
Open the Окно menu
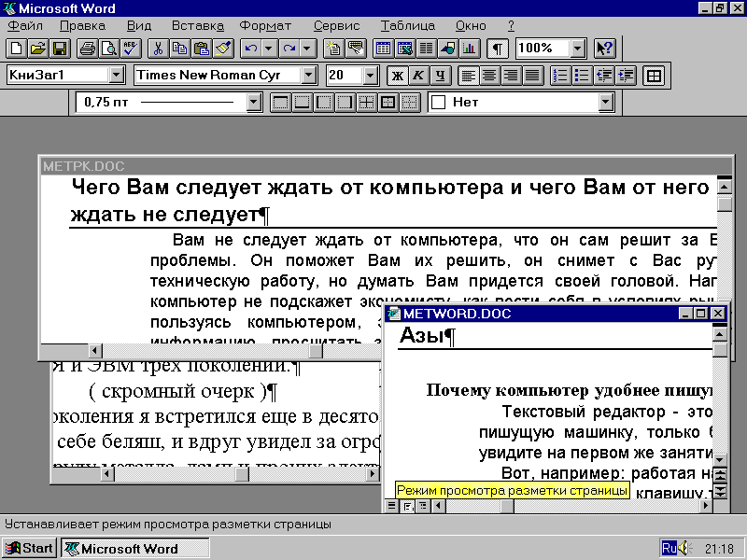471,26
